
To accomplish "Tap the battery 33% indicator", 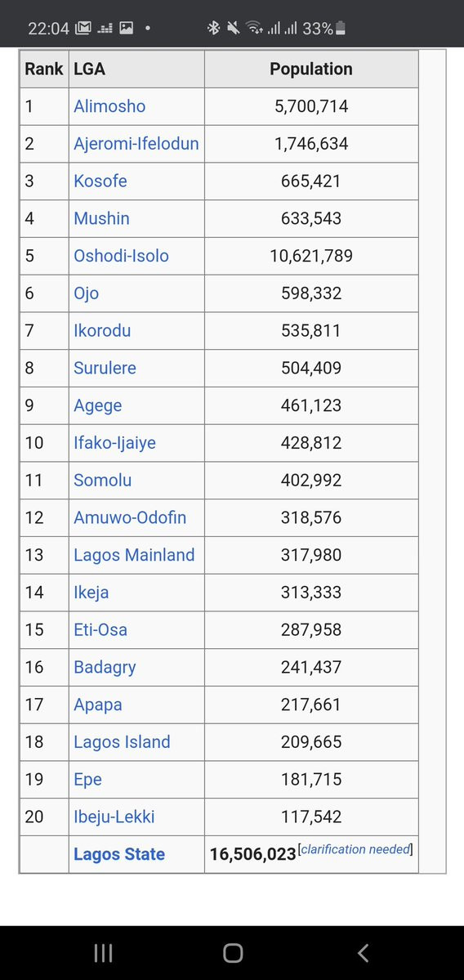I will 323,28.
